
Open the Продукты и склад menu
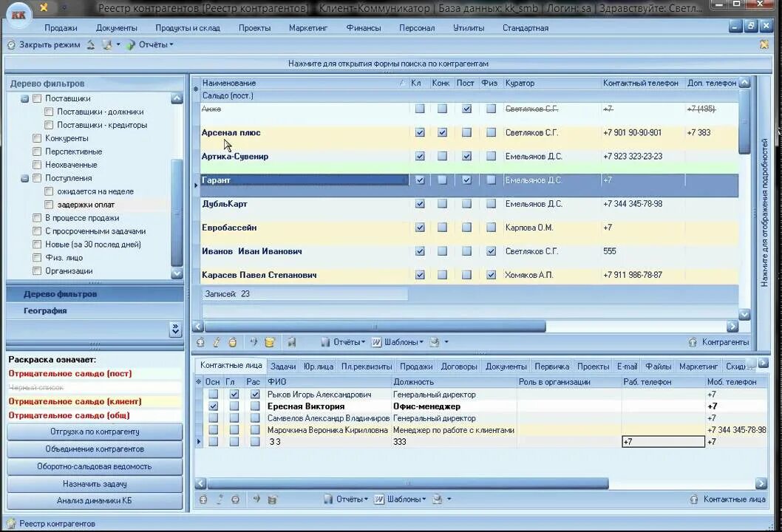point(188,28)
